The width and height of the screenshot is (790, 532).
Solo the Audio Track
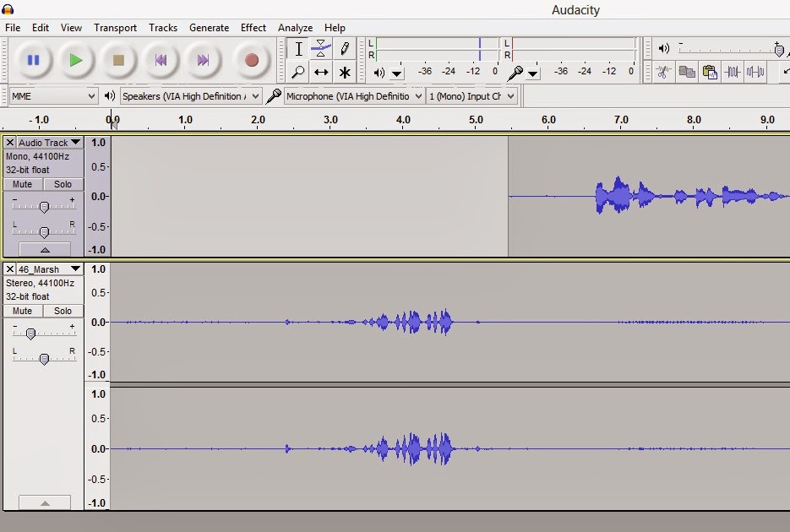pos(63,184)
